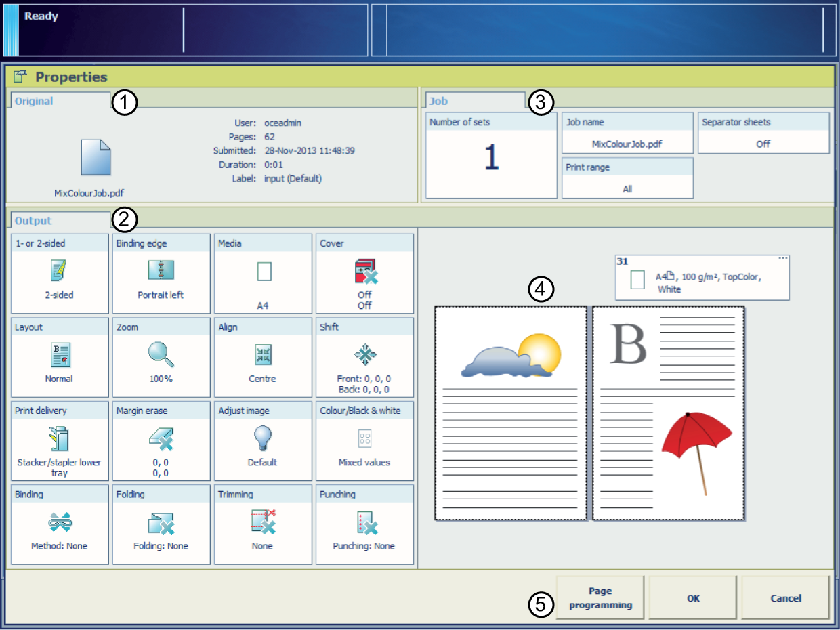Open the Media A4 selection tile
This screenshot has height=630, width=840.
pyautogui.click(x=263, y=274)
